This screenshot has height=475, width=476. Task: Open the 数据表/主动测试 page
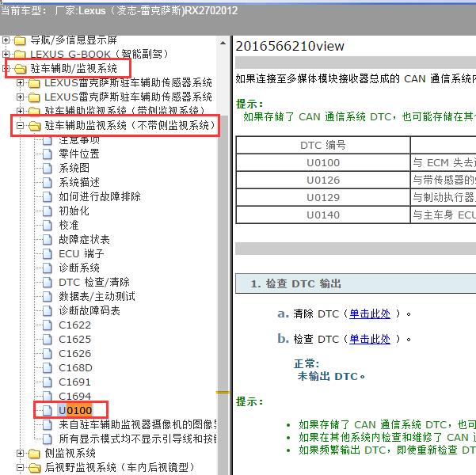(x=97, y=297)
